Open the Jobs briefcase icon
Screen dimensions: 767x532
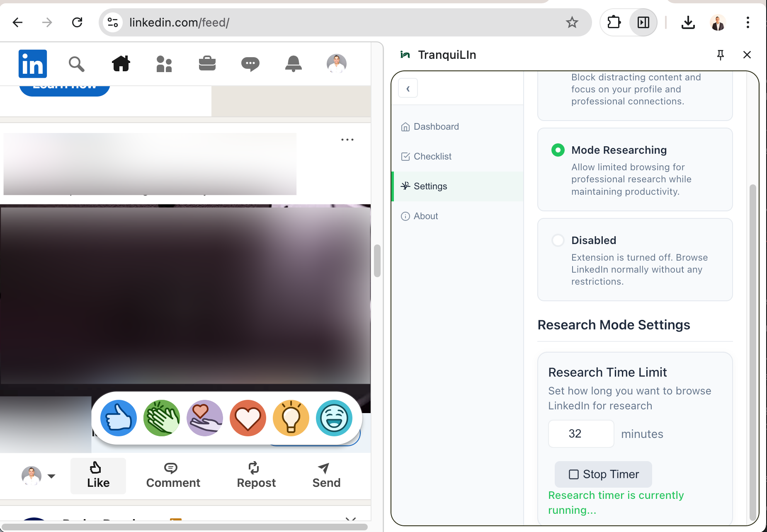(207, 63)
